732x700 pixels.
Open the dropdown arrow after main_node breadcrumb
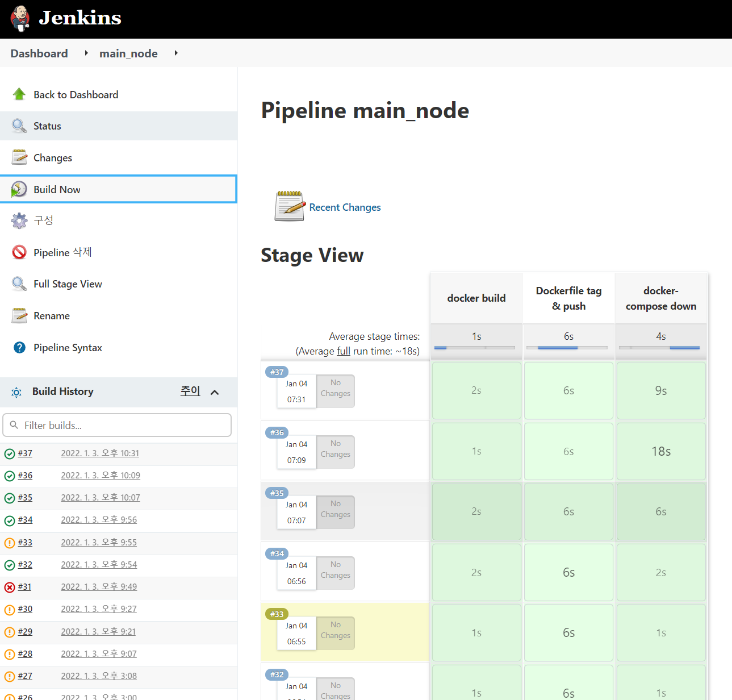point(176,53)
